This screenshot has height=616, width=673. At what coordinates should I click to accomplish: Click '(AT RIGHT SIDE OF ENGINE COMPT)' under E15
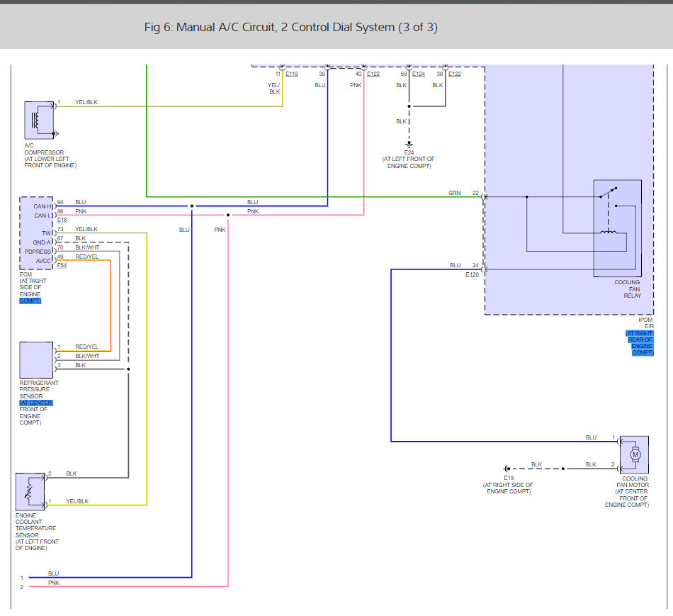[508, 488]
